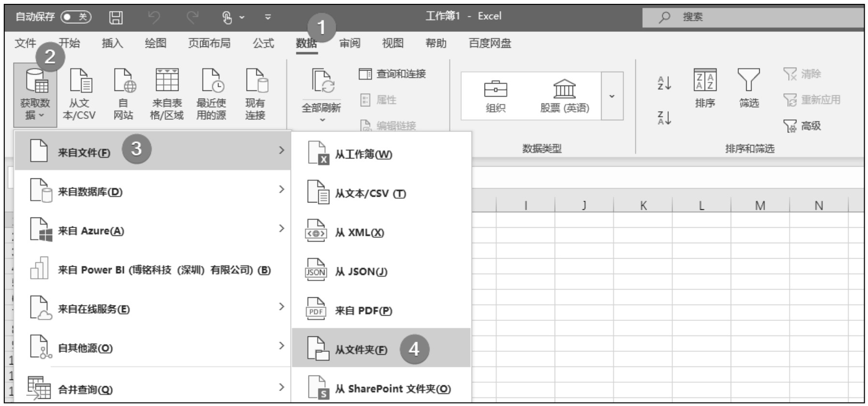The image size is (868, 406).
Task: Open 最近使用的源 (Recent Sources)
Action: coord(211,94)
